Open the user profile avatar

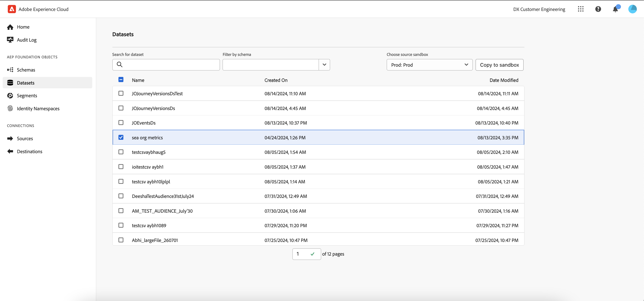[x=633, y=9]
